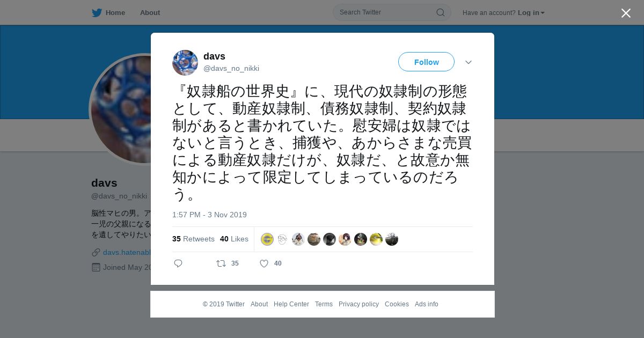This screenshot has height=338, width=644.
Task: Expand the tweet options chevron
Action: [469, 62]
